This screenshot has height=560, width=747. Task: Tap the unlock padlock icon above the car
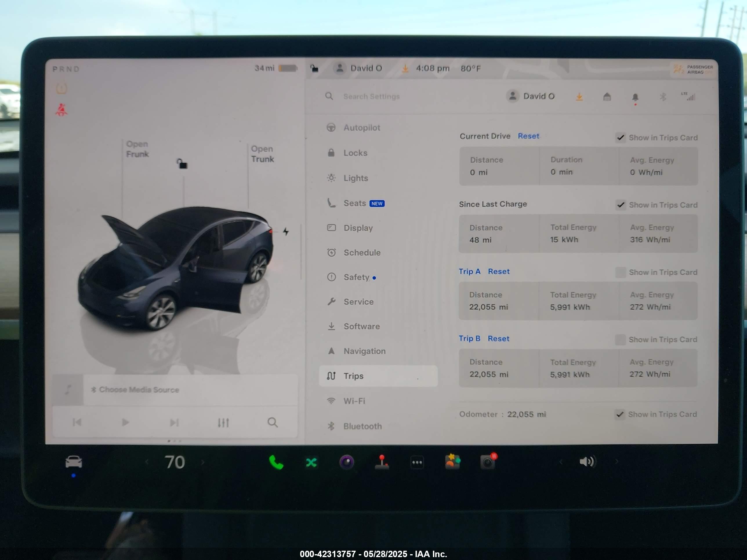point(182,164)
